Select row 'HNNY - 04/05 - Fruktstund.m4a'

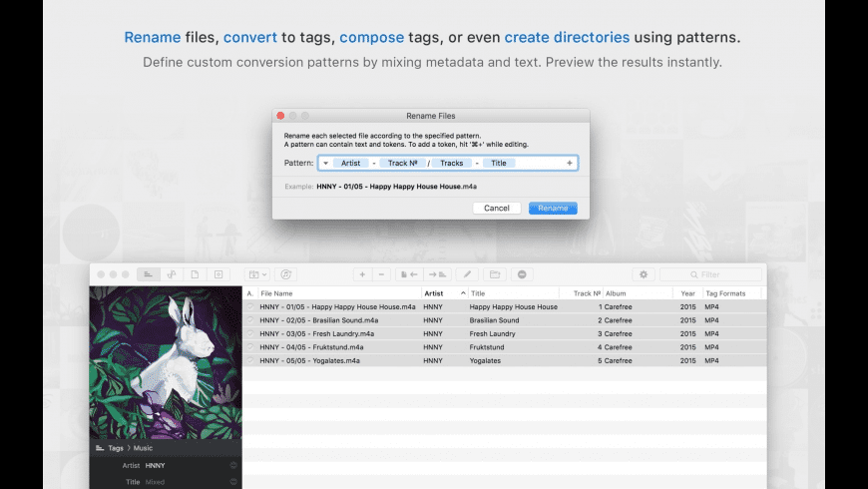[504, 347]
